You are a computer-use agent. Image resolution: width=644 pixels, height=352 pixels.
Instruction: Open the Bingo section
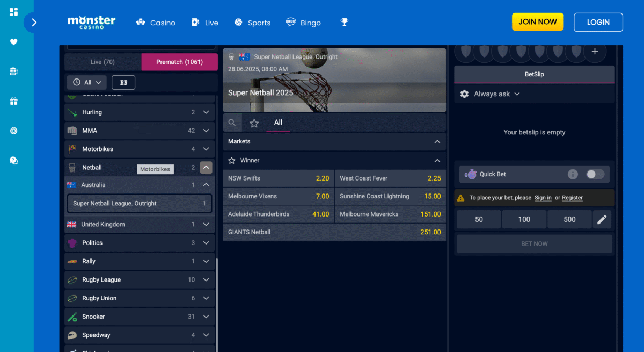pos(303,23)
